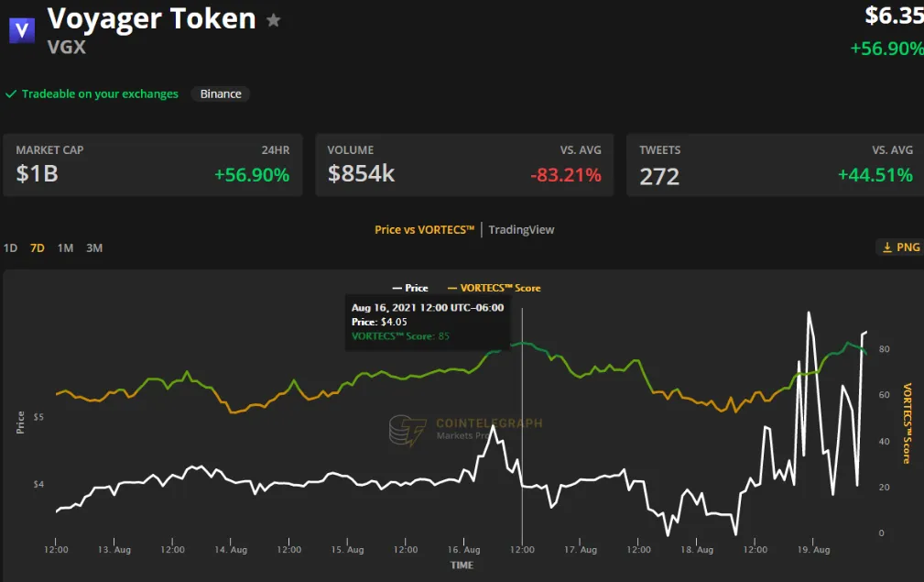The height and width of the screenshot is (582, 924).
Task: Click the $5 price axis label
Action: (38, 417)
